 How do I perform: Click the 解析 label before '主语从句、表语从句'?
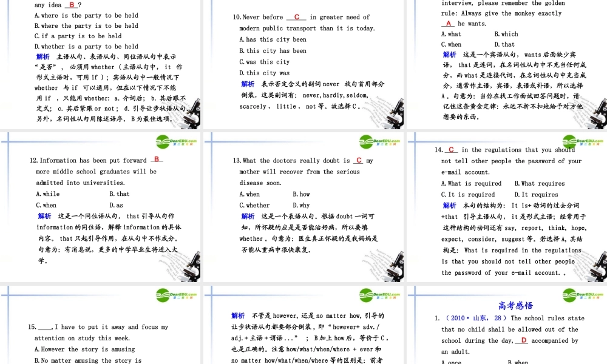coord(43,56)
